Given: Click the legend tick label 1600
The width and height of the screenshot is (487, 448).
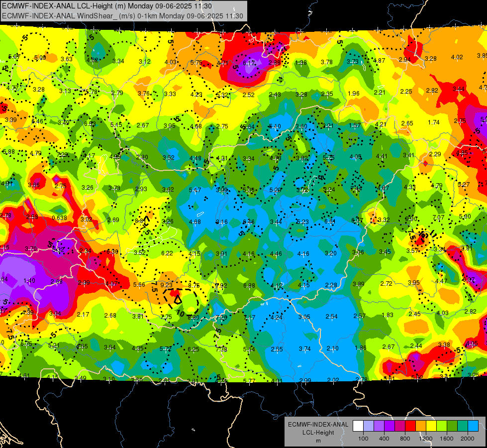Looking at the screenshot, I should (447, 439).
